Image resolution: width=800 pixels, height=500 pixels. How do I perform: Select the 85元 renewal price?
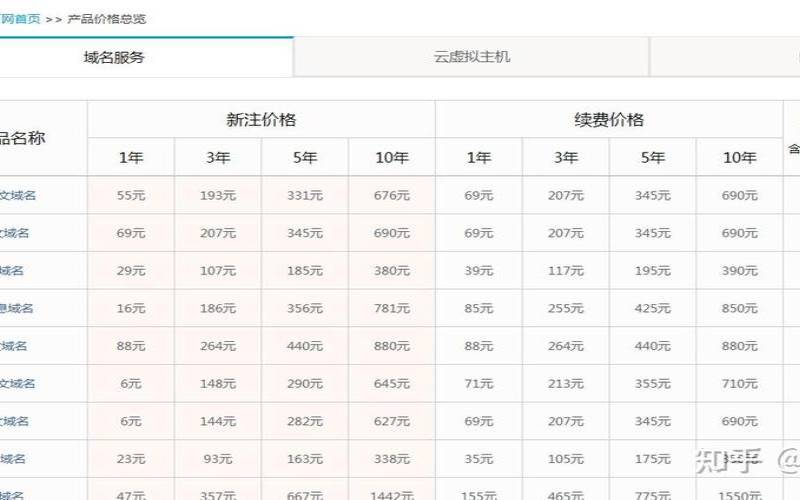point(479,309)
